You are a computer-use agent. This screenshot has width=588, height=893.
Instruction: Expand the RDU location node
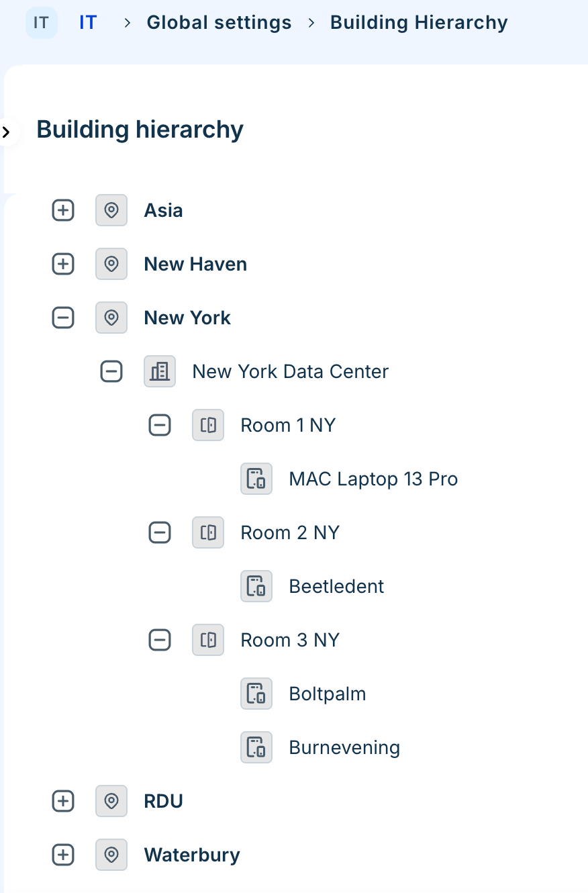[x=63, y=801]
